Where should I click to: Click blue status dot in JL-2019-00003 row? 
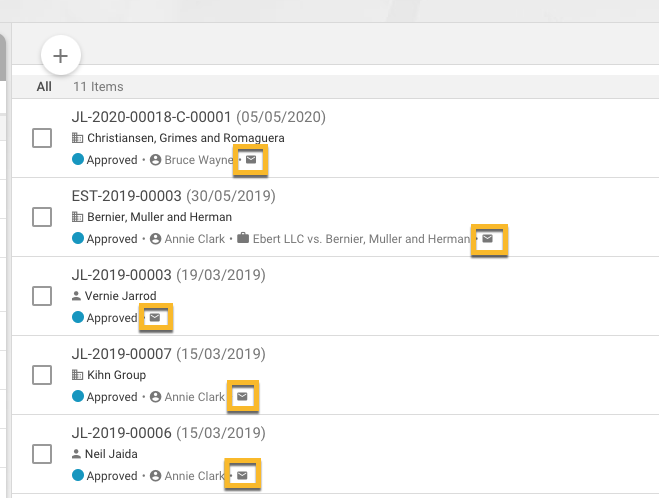coord(78,317)
